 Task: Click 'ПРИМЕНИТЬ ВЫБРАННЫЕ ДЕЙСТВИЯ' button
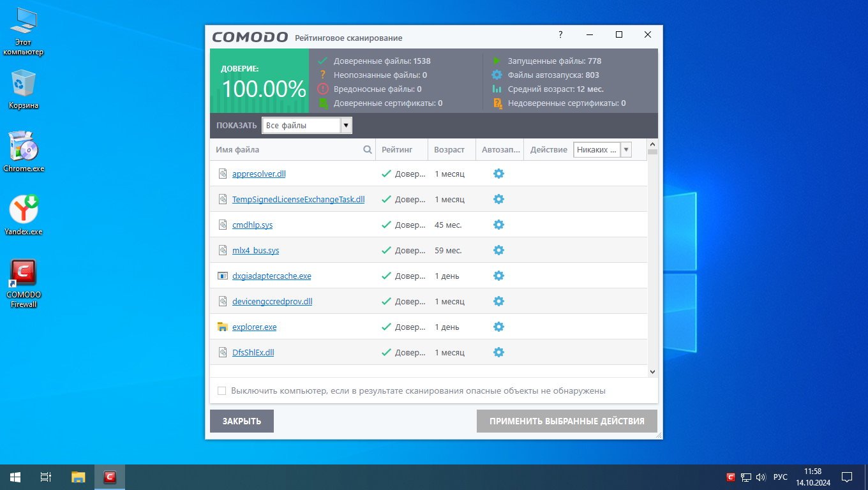567,421
